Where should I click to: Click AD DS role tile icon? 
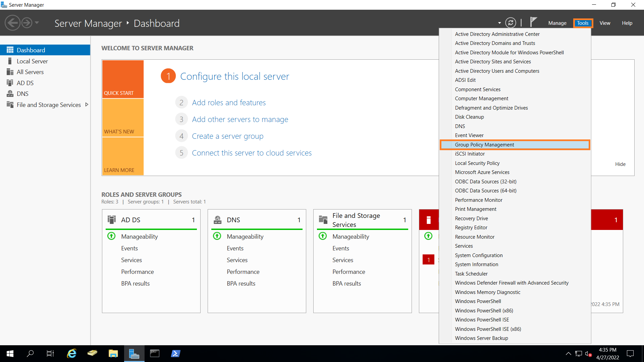[111, 220]
